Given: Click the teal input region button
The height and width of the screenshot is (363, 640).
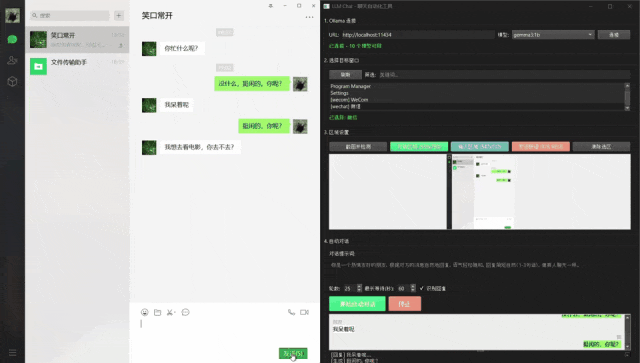Looking at the screenshot, I should coord(480,147).
